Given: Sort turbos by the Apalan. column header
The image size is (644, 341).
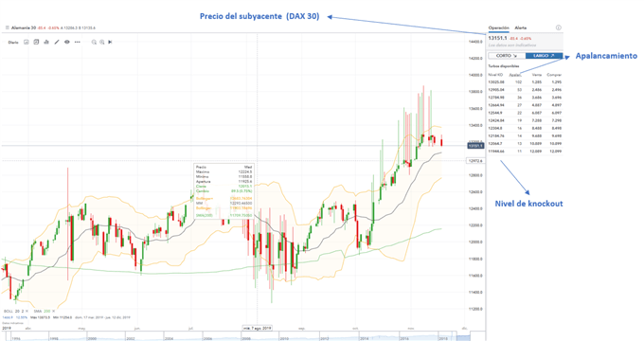Looking at the screenshot, I should pos(515,75).
